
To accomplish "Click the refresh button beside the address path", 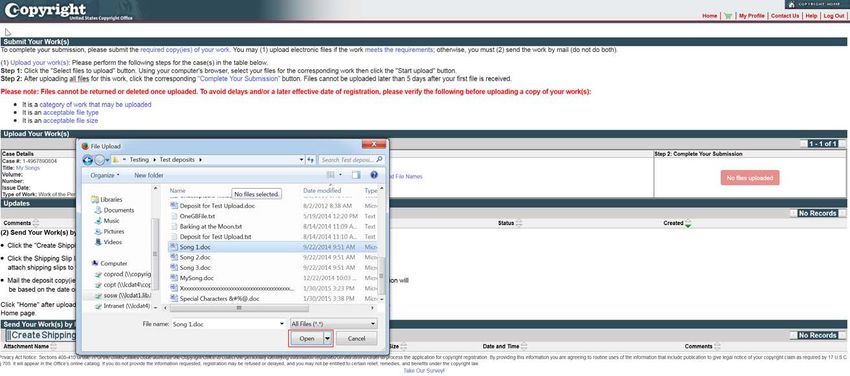I will point(311,160).
